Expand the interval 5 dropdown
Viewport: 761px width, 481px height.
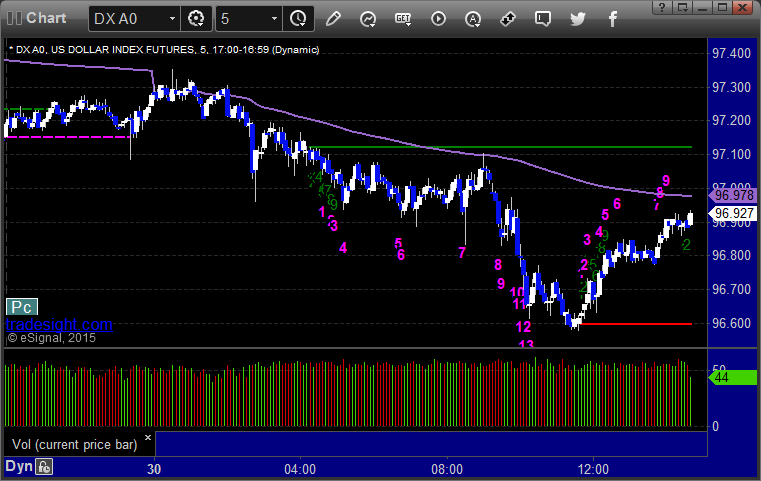274,19
